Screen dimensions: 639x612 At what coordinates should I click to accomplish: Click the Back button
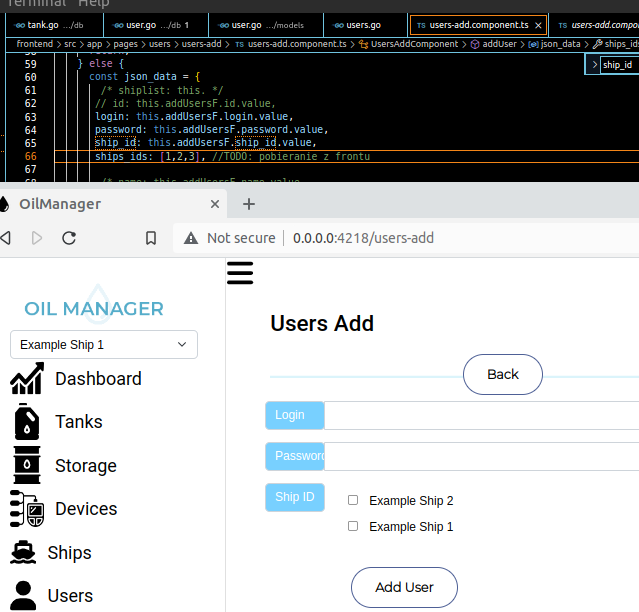502,374
